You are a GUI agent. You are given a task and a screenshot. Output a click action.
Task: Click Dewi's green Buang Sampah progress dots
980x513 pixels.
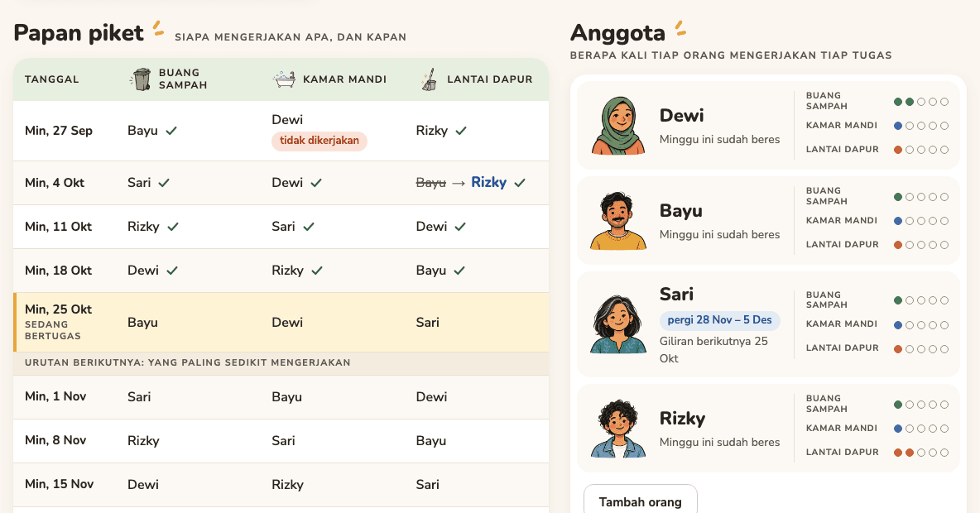(921, 102)
